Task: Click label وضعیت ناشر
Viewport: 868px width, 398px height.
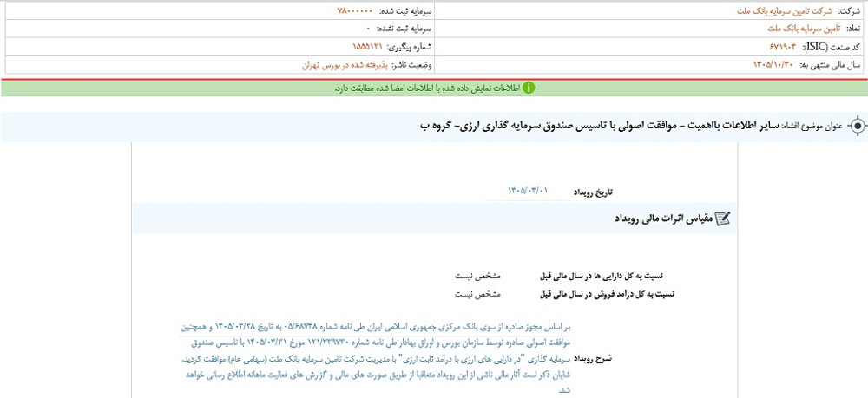Action: tap(412, 65)
